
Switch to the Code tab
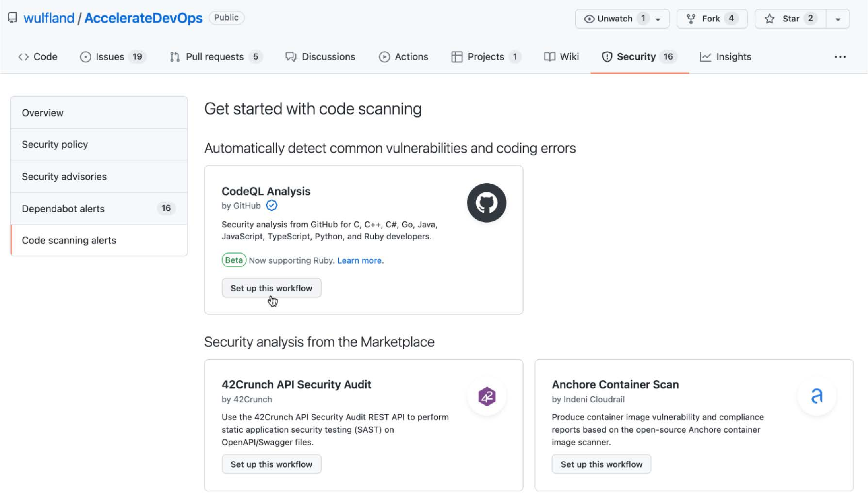[38, 57]
